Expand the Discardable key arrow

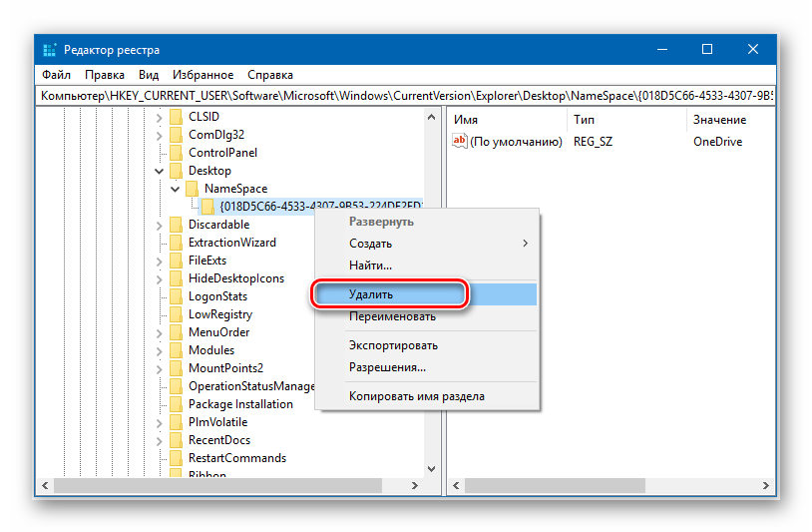(160, 225)
